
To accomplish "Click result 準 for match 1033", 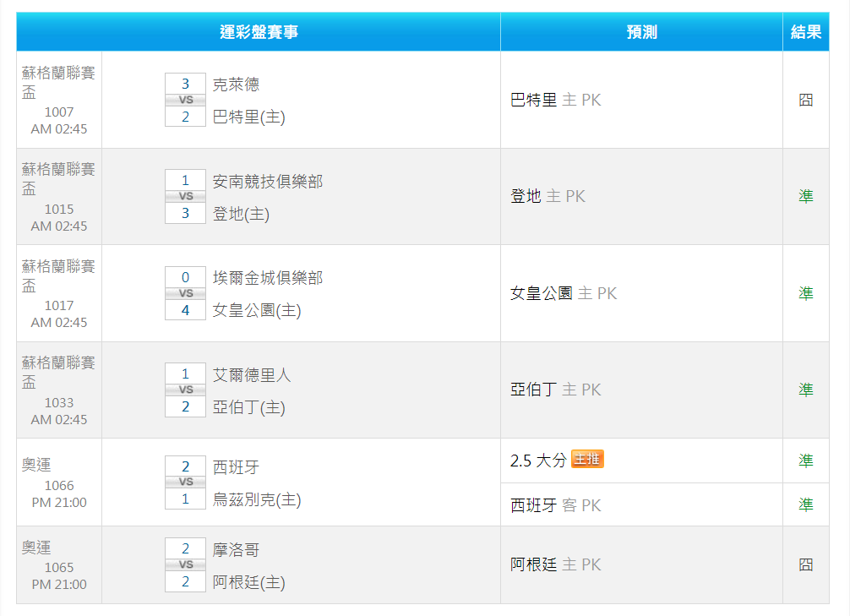I will 805,390.
